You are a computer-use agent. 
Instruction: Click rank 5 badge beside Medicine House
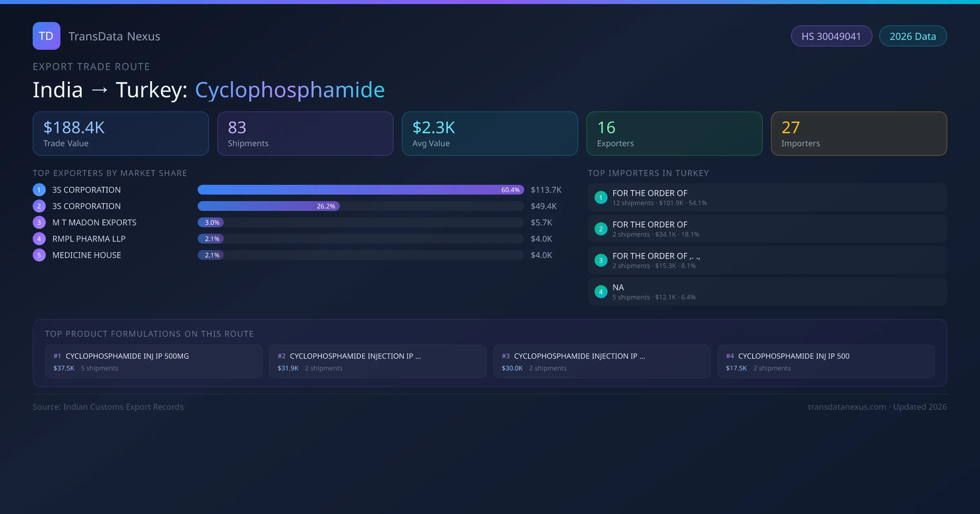pyautogui.click(x=39, y=255)
